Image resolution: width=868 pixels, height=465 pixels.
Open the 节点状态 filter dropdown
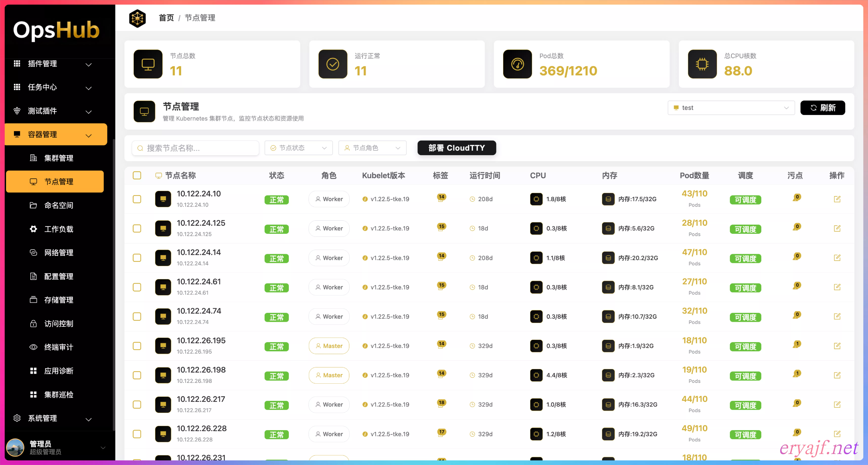[299, 148]
